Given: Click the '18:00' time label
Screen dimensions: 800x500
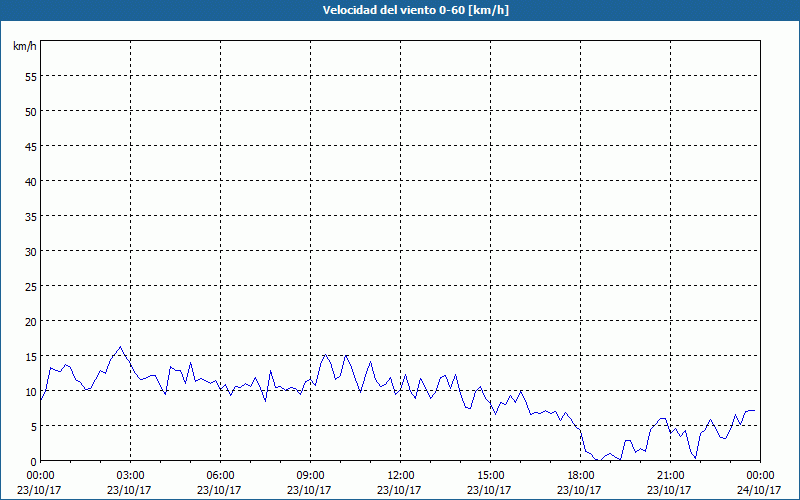Looking at the screenshot, I should (x=580, y=476).
